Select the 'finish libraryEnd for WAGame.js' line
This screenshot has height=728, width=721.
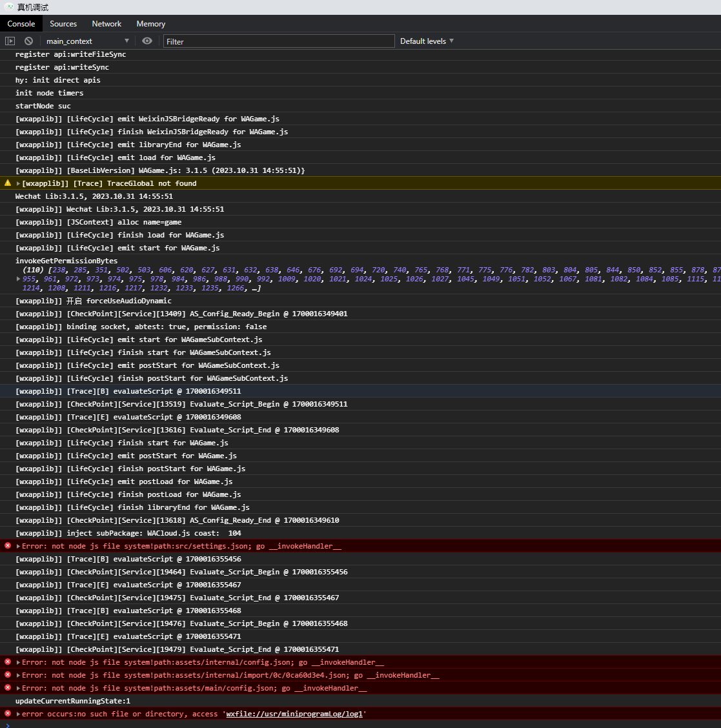click(360, 507)
